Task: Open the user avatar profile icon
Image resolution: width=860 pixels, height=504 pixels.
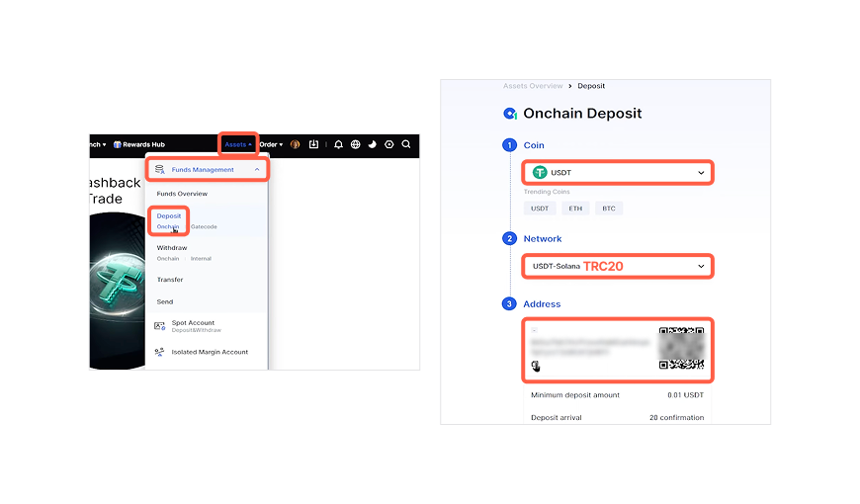Action: [x=296, y=145]
